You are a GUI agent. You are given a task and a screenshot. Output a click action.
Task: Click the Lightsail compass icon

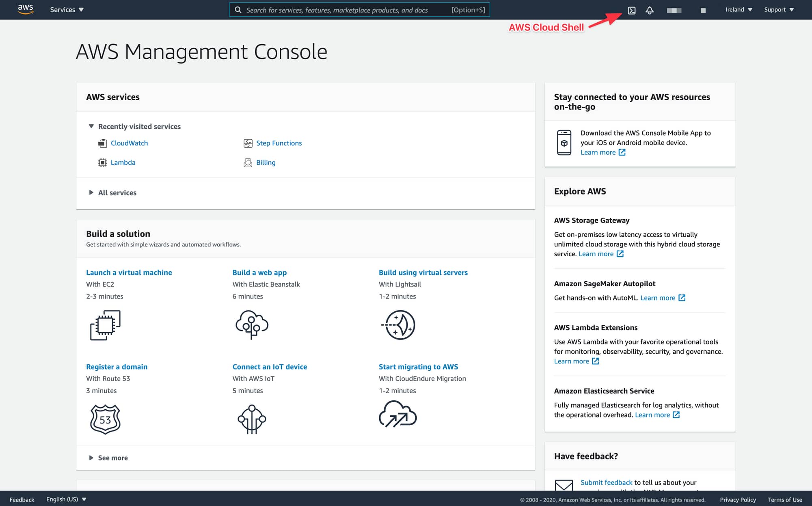(x=398, y=325)
